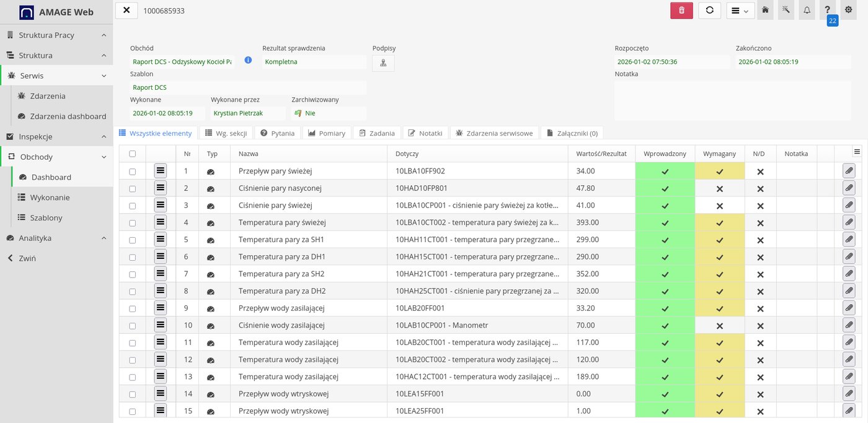Check the box for row 14
This screenshot has height=423, width=868.
click(x=132, y=394)
